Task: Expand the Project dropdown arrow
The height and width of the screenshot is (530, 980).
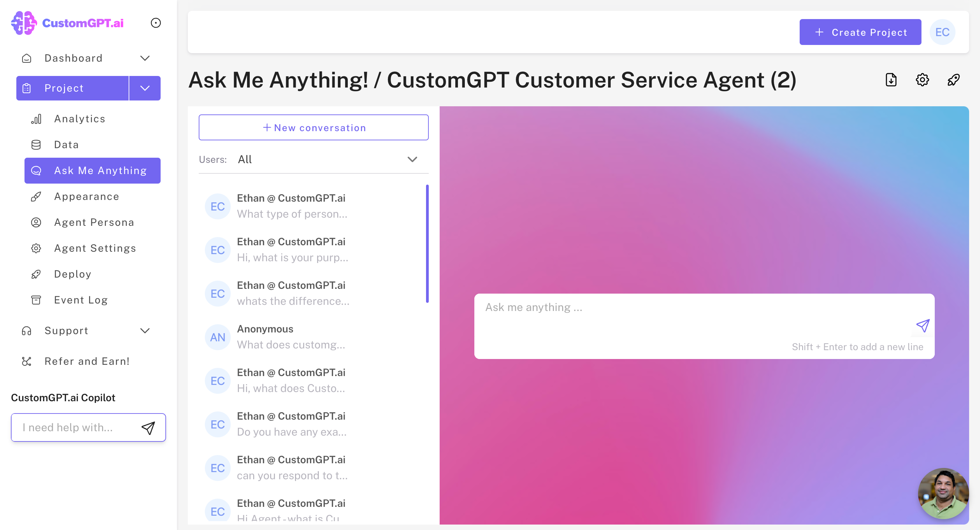Action: pyautogui.click(x=145, y=88)
